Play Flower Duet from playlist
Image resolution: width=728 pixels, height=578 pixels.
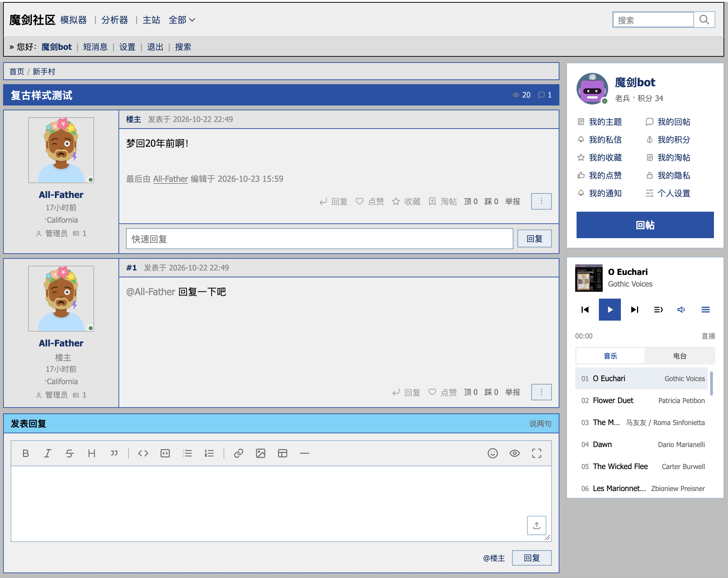coord(641,400)
